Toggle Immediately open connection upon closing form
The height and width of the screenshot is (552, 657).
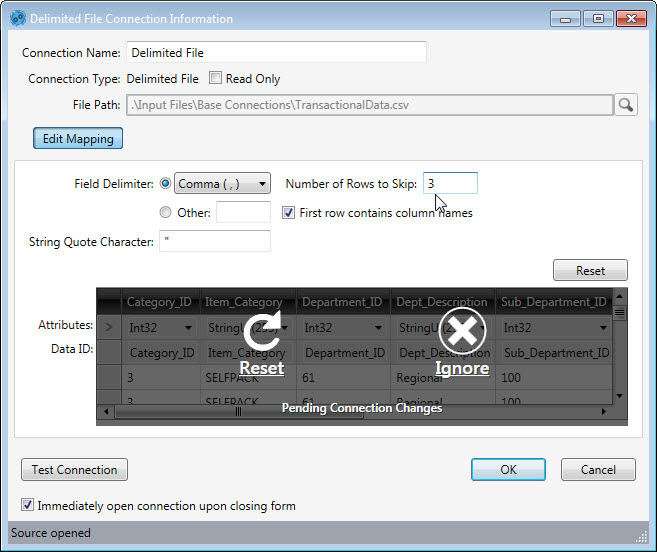pyautogui.click(x=28, y=505)
